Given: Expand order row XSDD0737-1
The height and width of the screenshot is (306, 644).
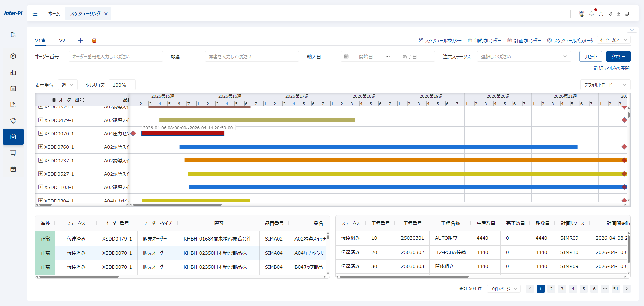Looking at the screenshot, I should point(41,160).
